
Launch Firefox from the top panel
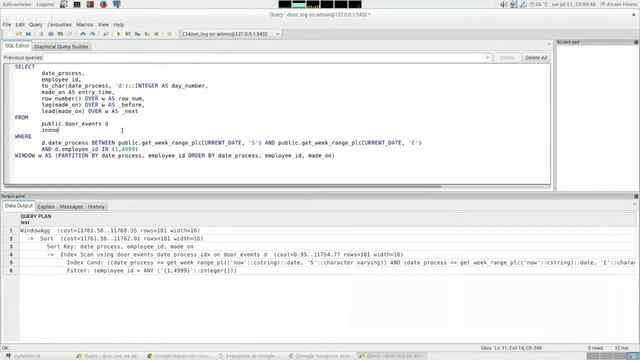(x=103, y=4)
